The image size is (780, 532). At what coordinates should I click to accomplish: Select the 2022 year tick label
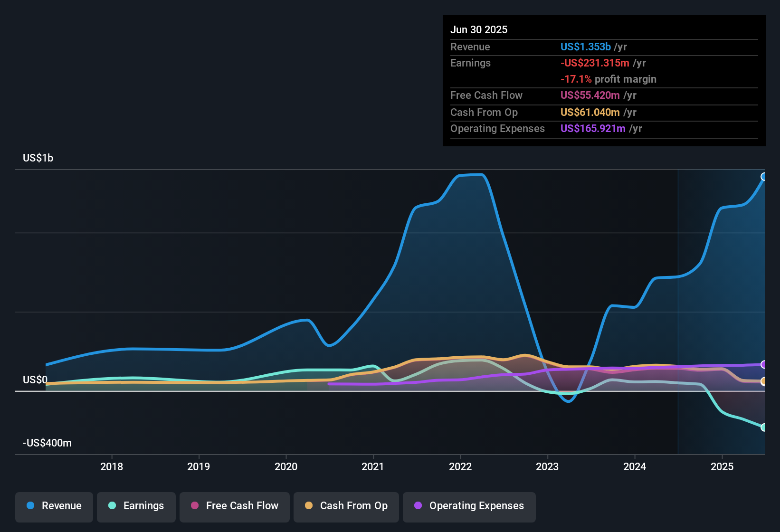click(460, 467)
